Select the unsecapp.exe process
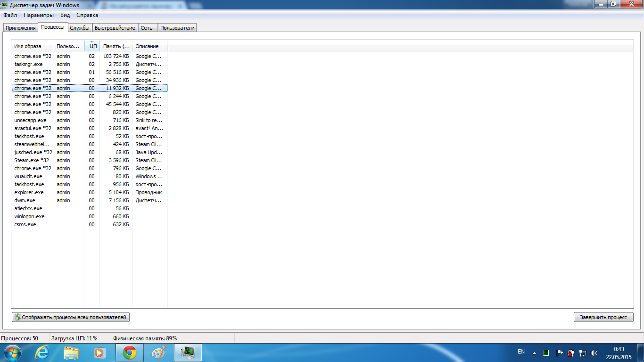The width and height of the screenshot is (644, 362). click(90, 120)
